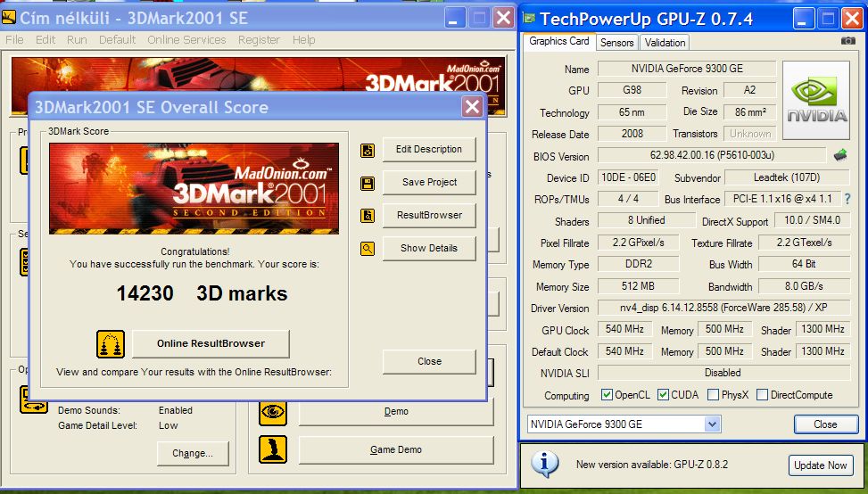
Task: Toggle the CUDA checkbox
Action: (x=663, y=395)
